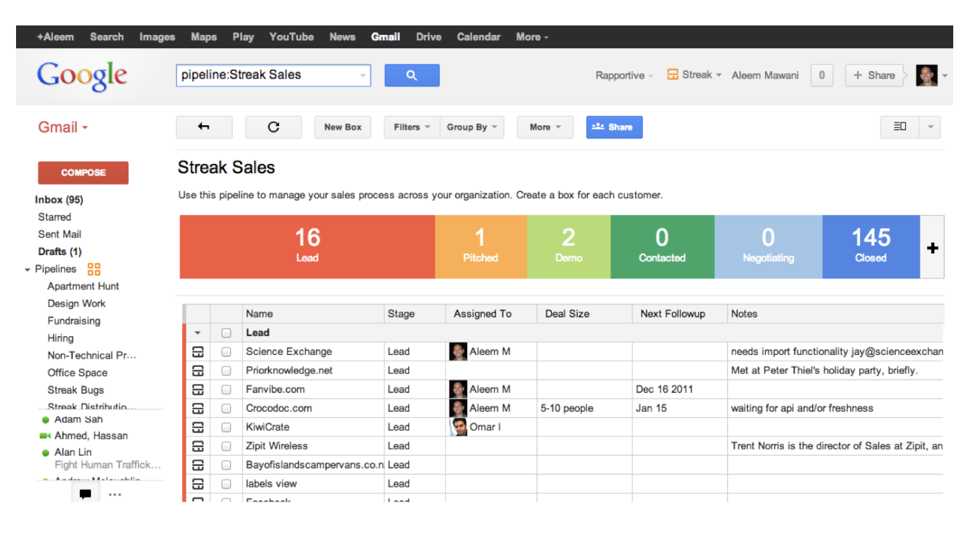Viewport: 980px width, 537px height.
Task: Click the green status dot for Alan Lin
Action: 46,453
